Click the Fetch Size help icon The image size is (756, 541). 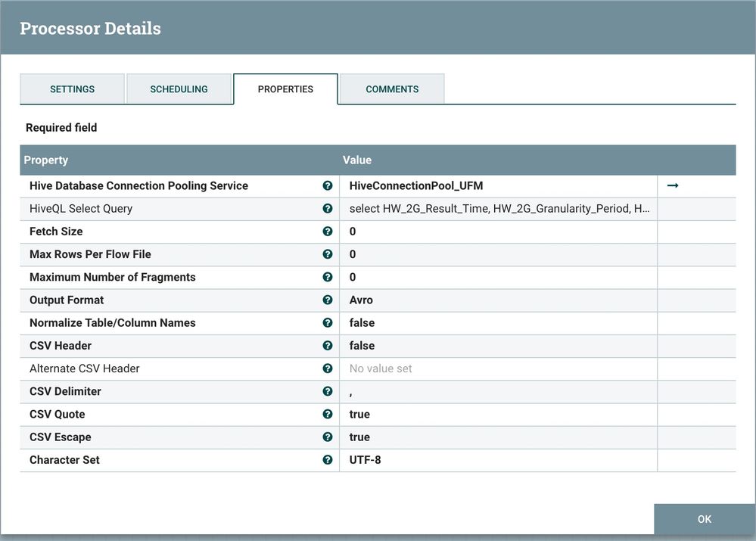point(328,232)
